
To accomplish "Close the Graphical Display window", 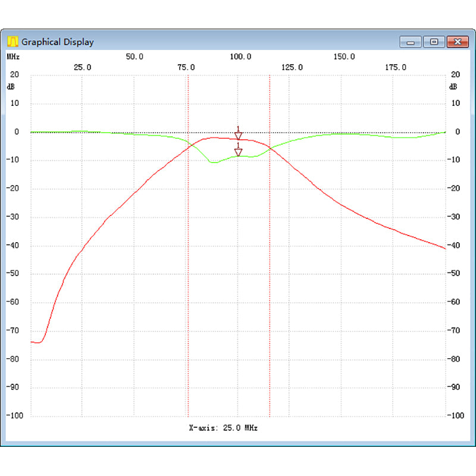I will (x=457, y=42).
